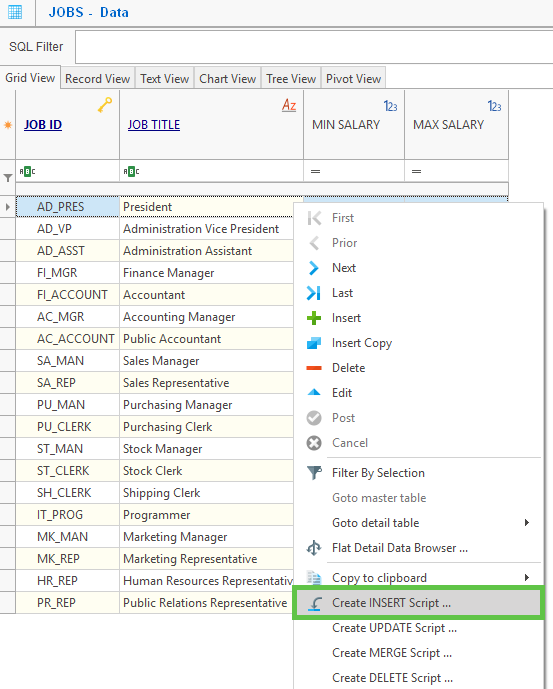Select Create UPDATE Script menu entry
Viewport: 553px width, 689px height.
[x=417, y=628]
